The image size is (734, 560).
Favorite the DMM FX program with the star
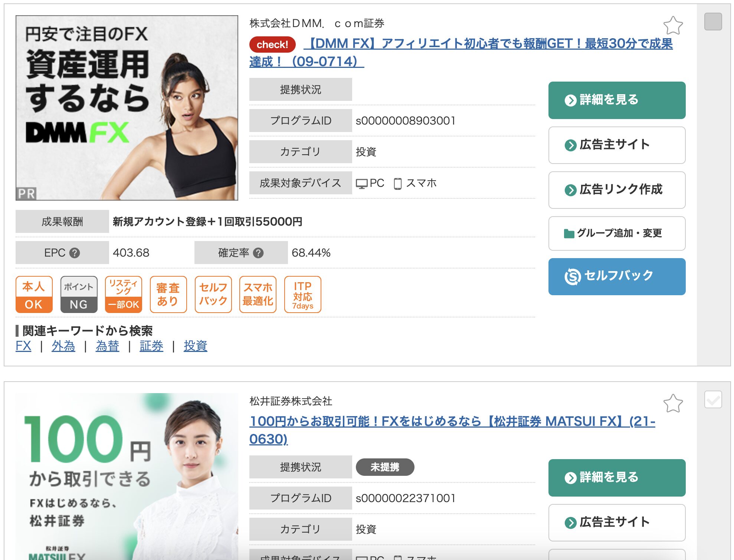click(673, 26)
